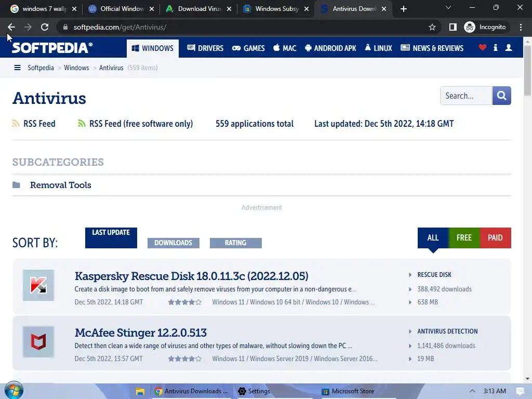
Task: Click the Kaspersky Rescue Disk app icon
Action: coord(38,285)
